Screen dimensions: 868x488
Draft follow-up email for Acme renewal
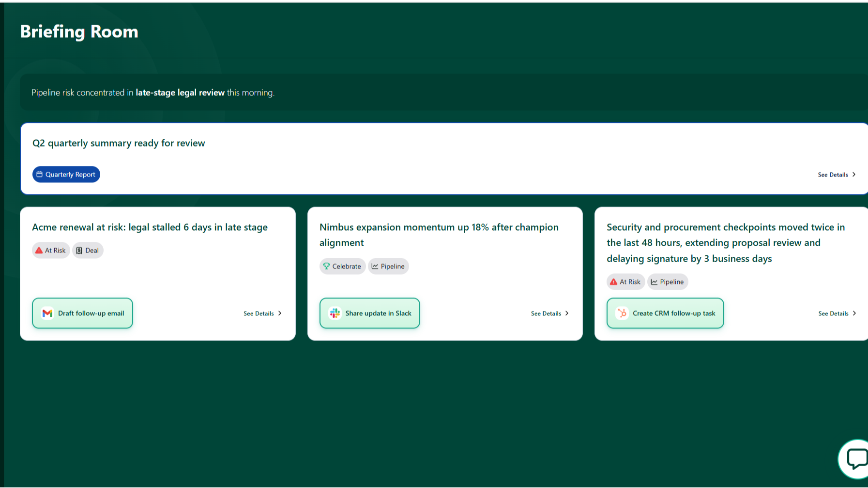[82, 313]
